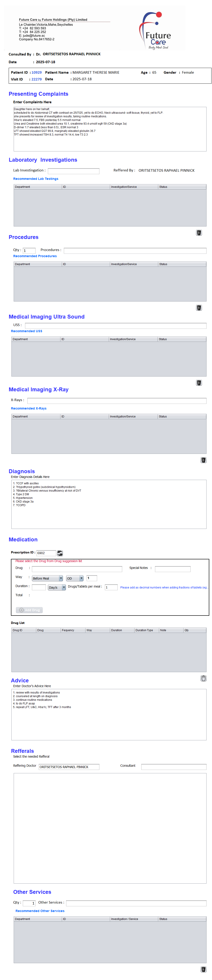This screenshot has height=980, width=212.
Task: Click the Lab Investigation input field
Action: click(73, 171)
